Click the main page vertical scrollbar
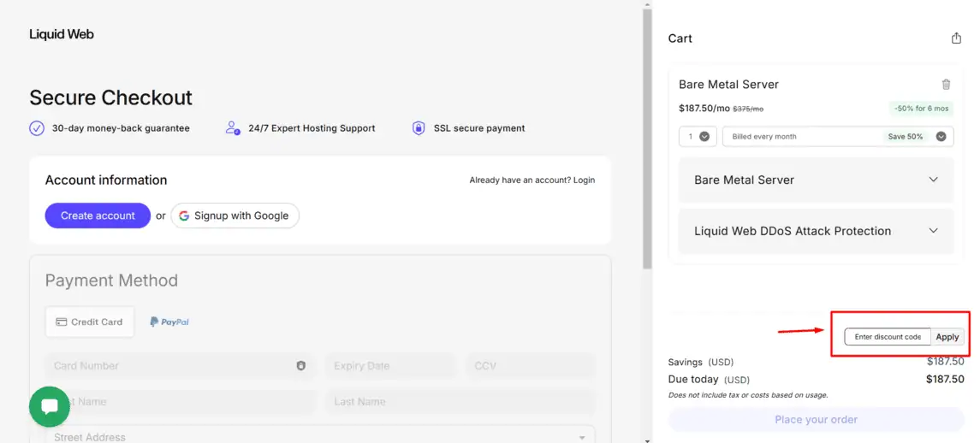Screen dimensions: 980x443 coord(648,138)
